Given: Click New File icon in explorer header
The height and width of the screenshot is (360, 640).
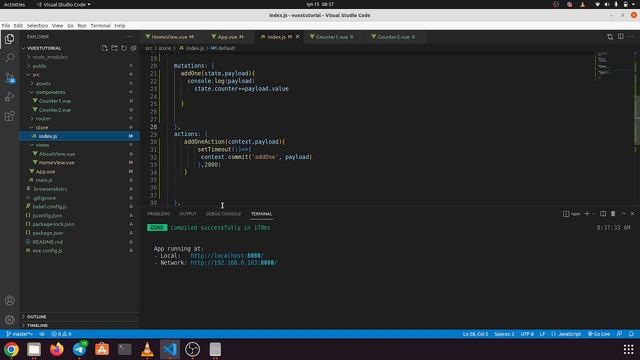Looking at the screenshot, I should (x=105, y=48).
